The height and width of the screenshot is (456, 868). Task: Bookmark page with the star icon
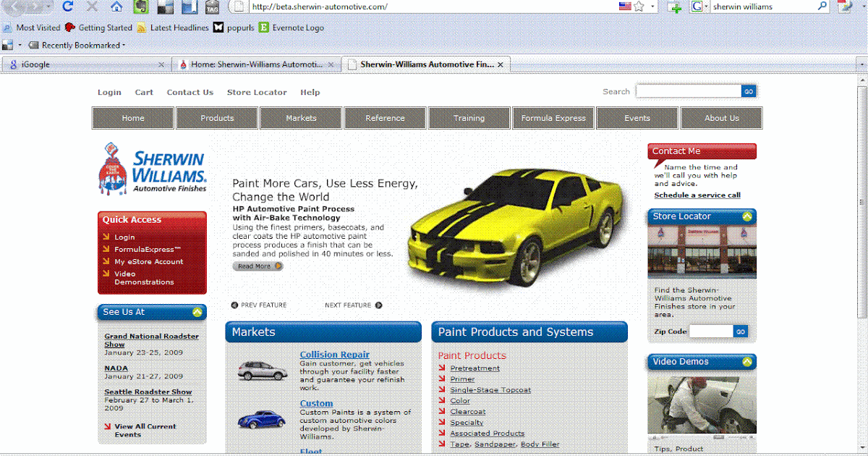639,7
